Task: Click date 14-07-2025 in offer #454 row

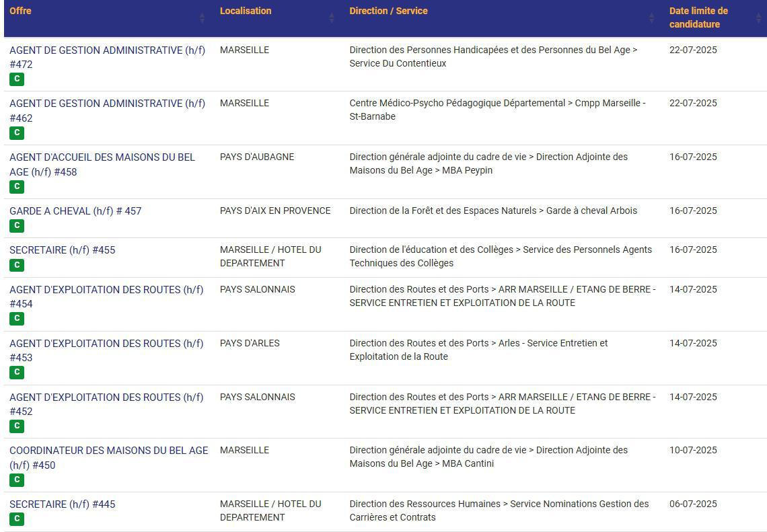Action: point(693,289)
